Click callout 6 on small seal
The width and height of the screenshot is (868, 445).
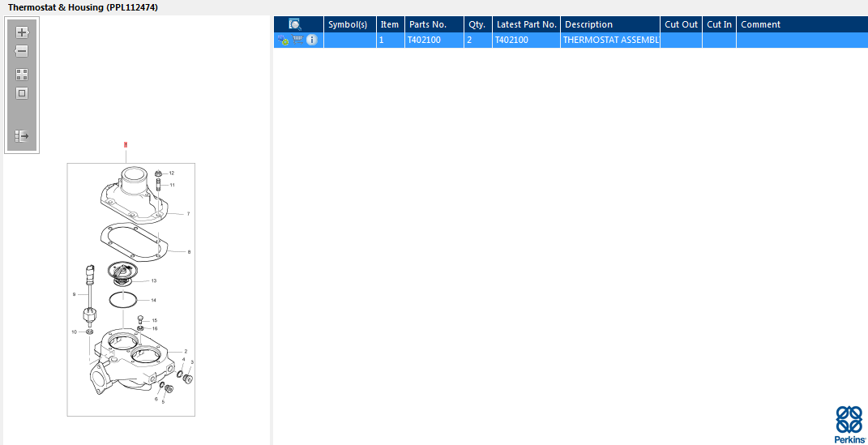coord(156,399)
